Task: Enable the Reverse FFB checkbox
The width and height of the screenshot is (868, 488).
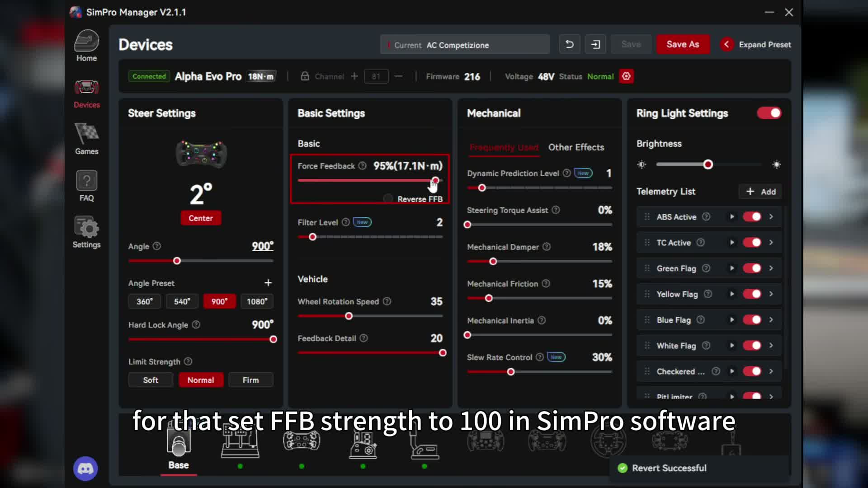Action: 388,199
